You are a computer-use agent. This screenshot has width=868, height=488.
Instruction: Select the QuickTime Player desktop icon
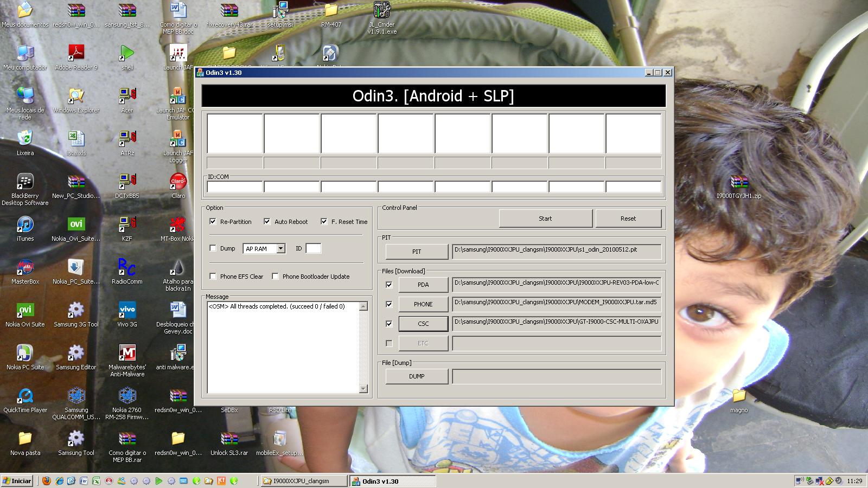[x=25, y=400]
